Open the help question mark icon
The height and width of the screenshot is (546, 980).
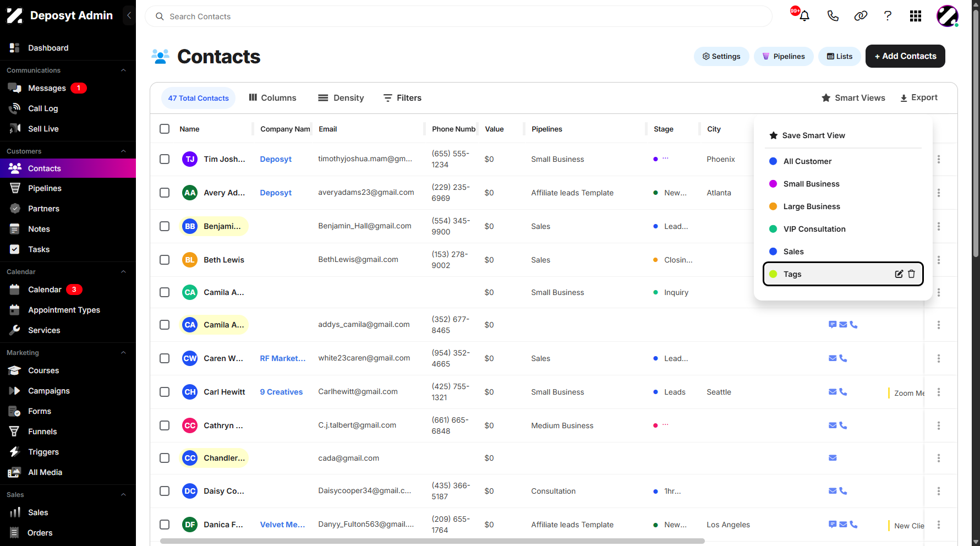click(888, 16)
